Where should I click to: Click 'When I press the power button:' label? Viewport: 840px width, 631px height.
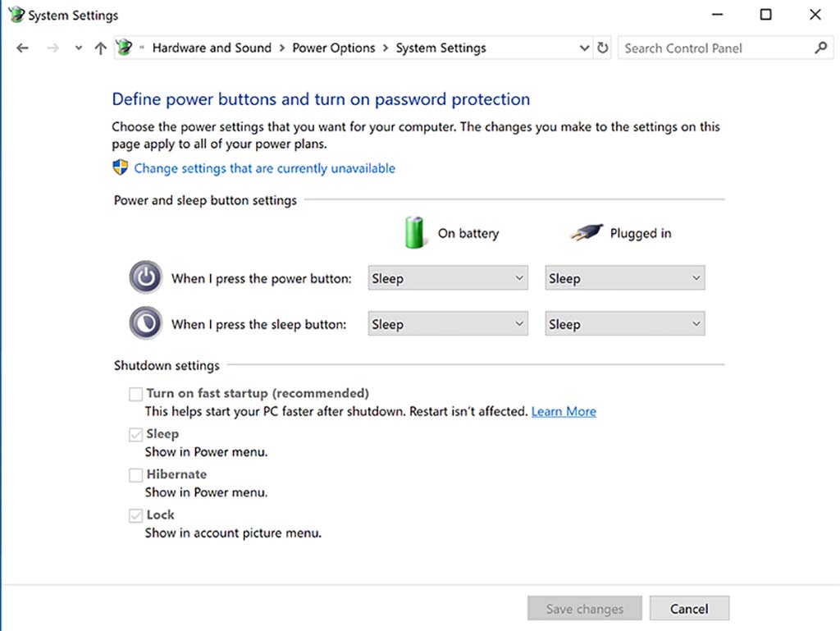click(x=262, y=278)
